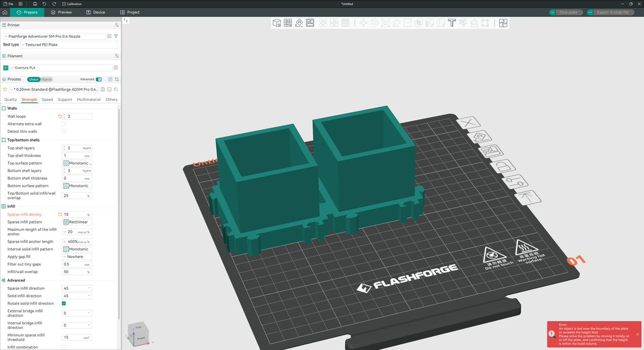The image size is (644, 350).
Task: Click the Top shell layers field
Action: point(78,148)
